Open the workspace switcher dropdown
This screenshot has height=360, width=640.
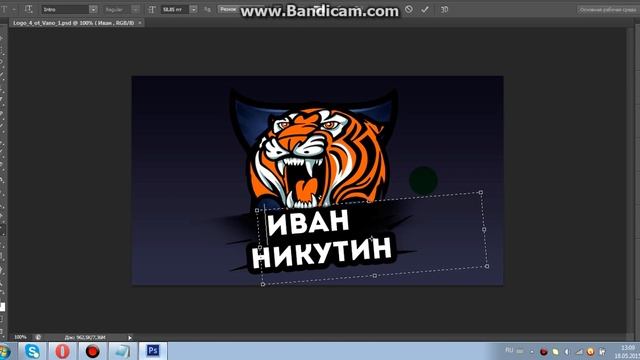point(608,9)
